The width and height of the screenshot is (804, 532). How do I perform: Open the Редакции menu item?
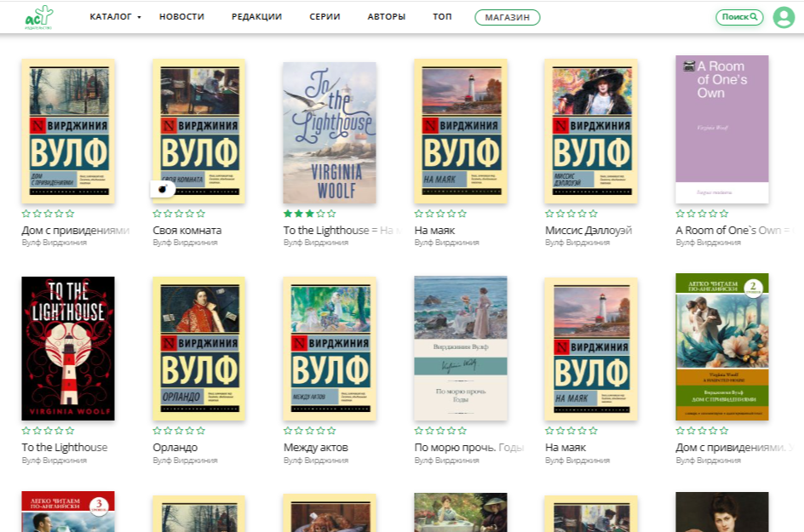point(256,17)
